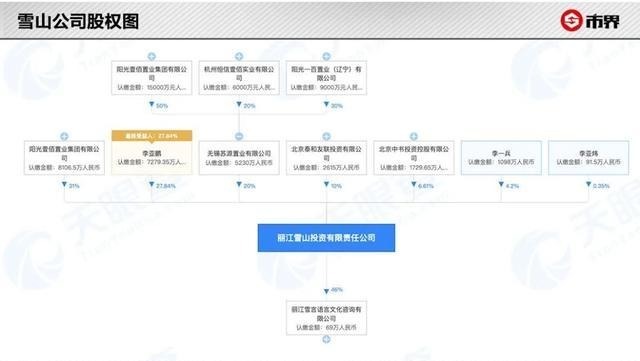This screenshot has height=361, width=640.
Task: Open the 李亚炜 shareholder node
Action: point(588,158)
